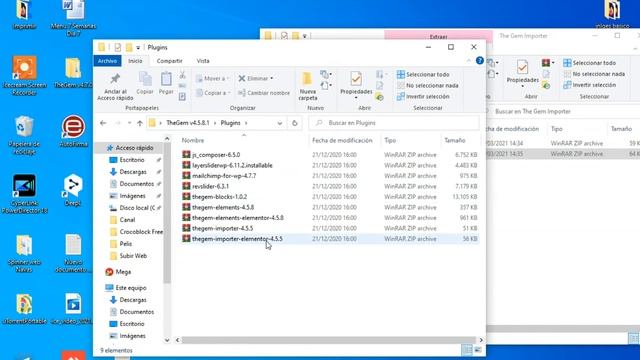Click the horizontal scrollbar of the file list

[329, 340]
